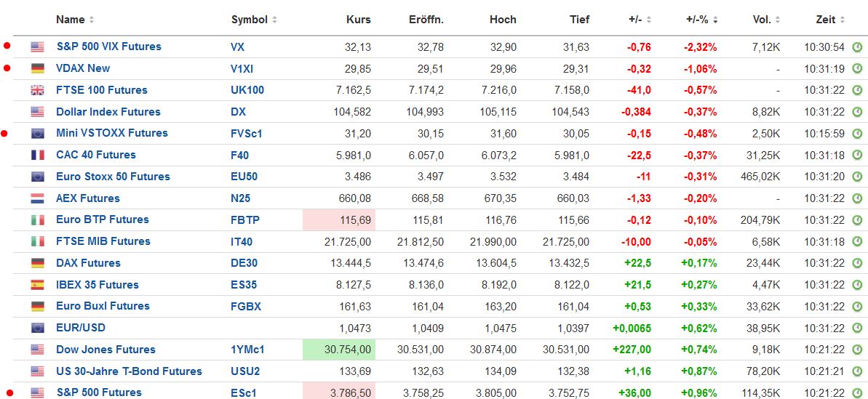Click the French flag beside CAC 40 Futures
Viewport: 868px width, 399px height.
click(x=37, y=155)
